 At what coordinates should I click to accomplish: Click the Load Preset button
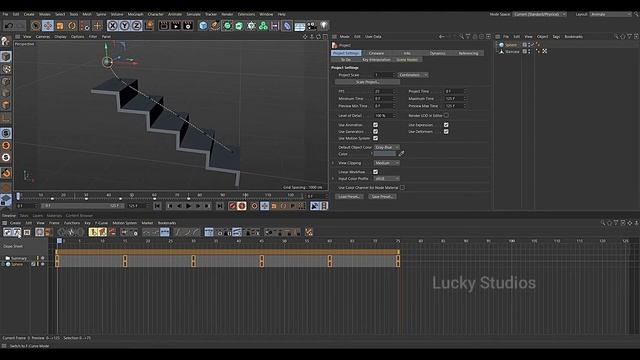tap(349, 197)
